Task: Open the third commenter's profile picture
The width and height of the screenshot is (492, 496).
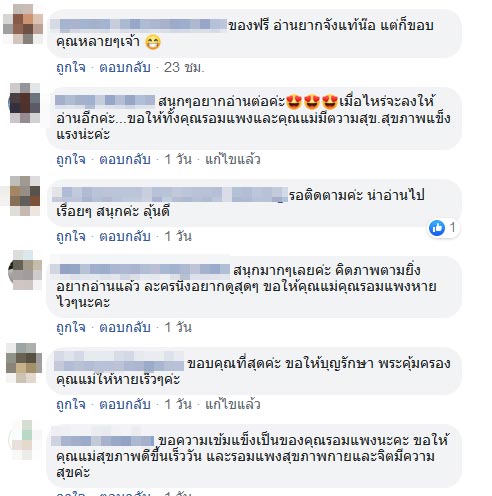Action: [x=25, y=196]
